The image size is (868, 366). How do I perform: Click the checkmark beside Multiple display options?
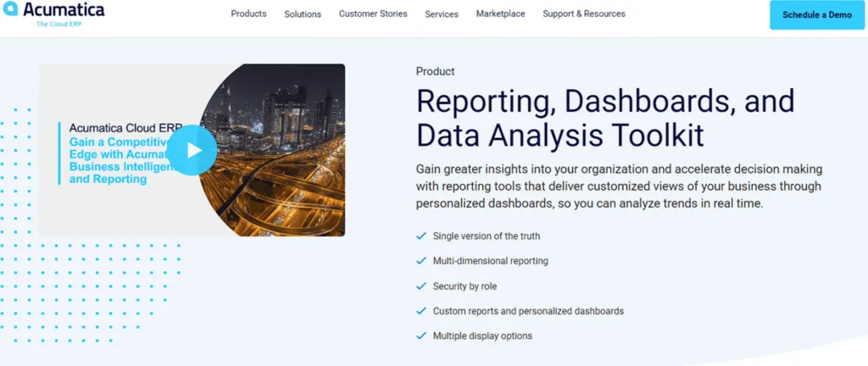421,335
